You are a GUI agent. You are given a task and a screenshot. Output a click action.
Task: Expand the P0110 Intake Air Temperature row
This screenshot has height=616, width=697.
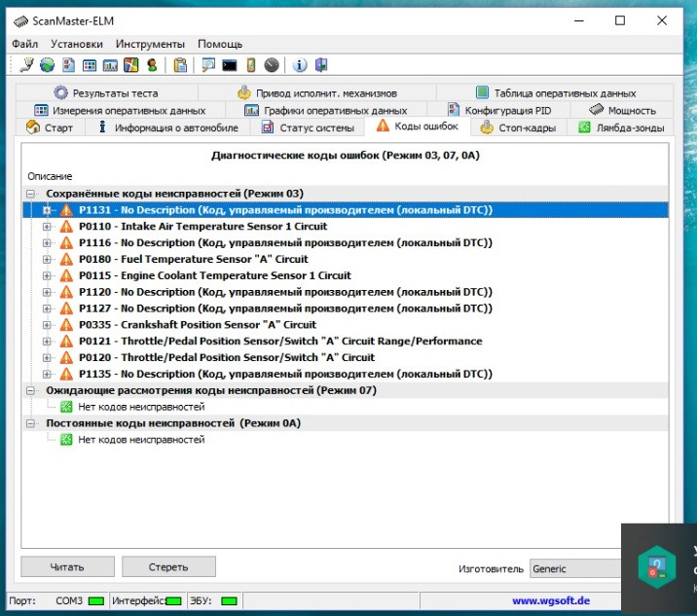point(47,227)
